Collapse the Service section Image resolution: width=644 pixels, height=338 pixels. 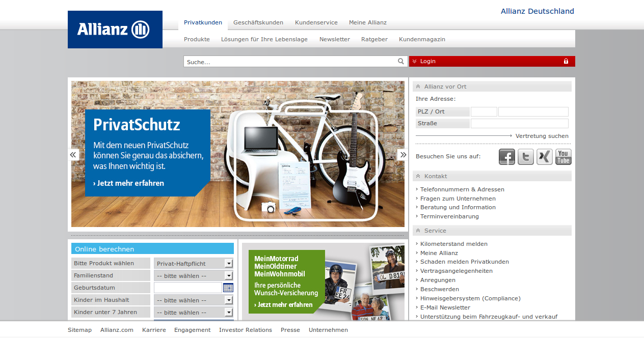point(418,231)
